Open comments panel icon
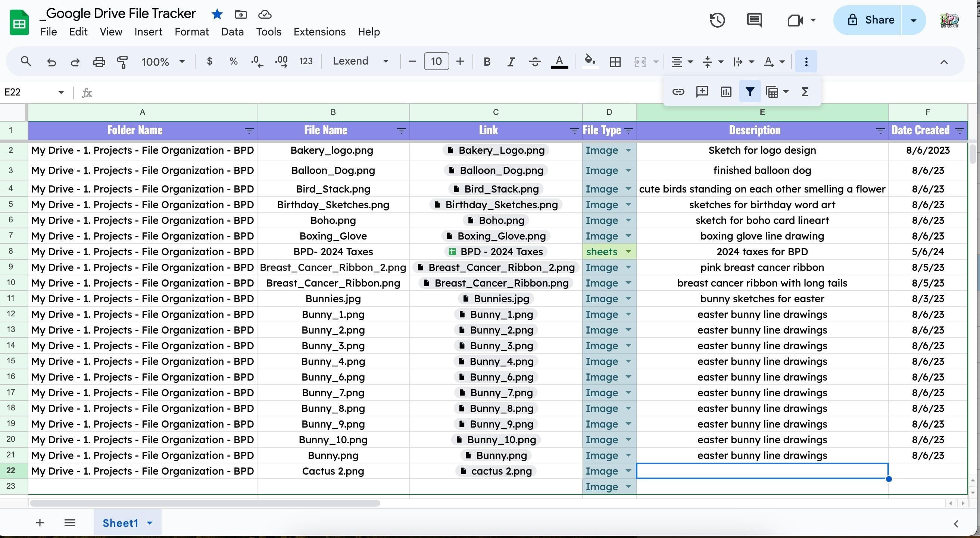 754,20
